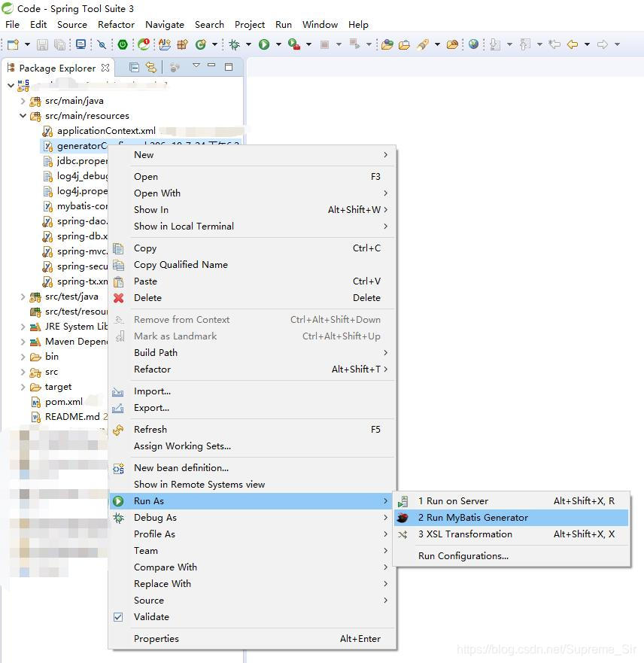Choose Compare With in context menu
The image size is (644, 663).
252,567
